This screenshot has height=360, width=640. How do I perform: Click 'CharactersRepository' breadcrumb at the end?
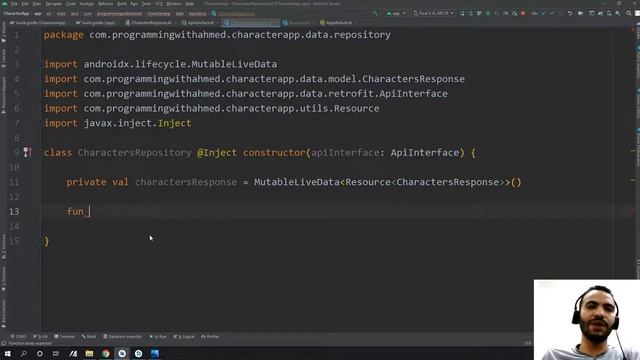click(233, 14)
